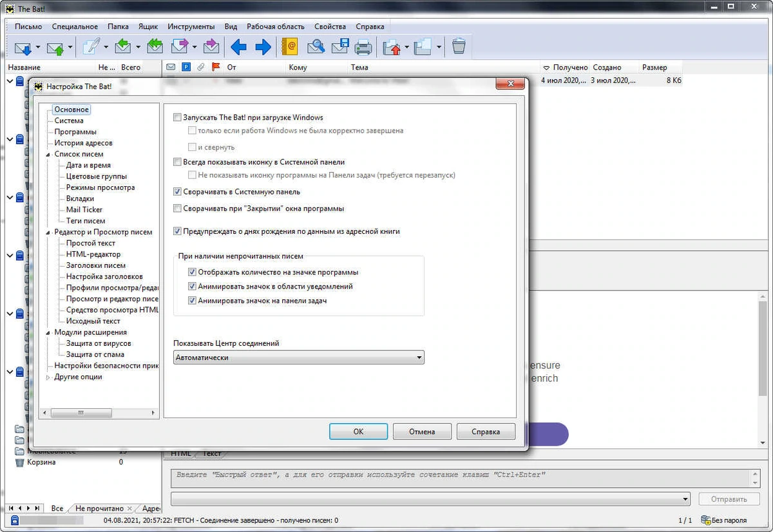Open the Send queued mail dropdown arrow
The height and width of the screenshot is (532, 773).
[70, 48]
